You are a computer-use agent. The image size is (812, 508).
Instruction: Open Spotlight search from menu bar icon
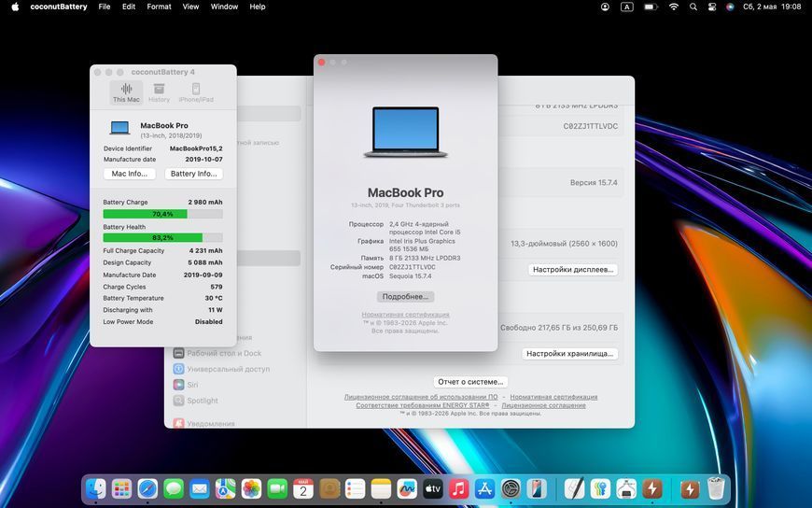pyautogui.click(x=693, y=7)
